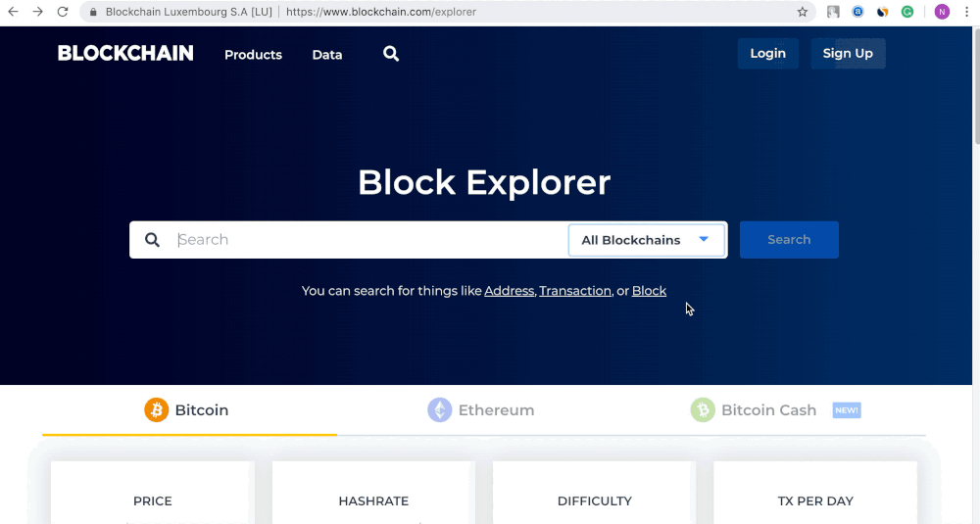Click the blue Search button
Screen dimensions: 980x524
pos(789,240)
